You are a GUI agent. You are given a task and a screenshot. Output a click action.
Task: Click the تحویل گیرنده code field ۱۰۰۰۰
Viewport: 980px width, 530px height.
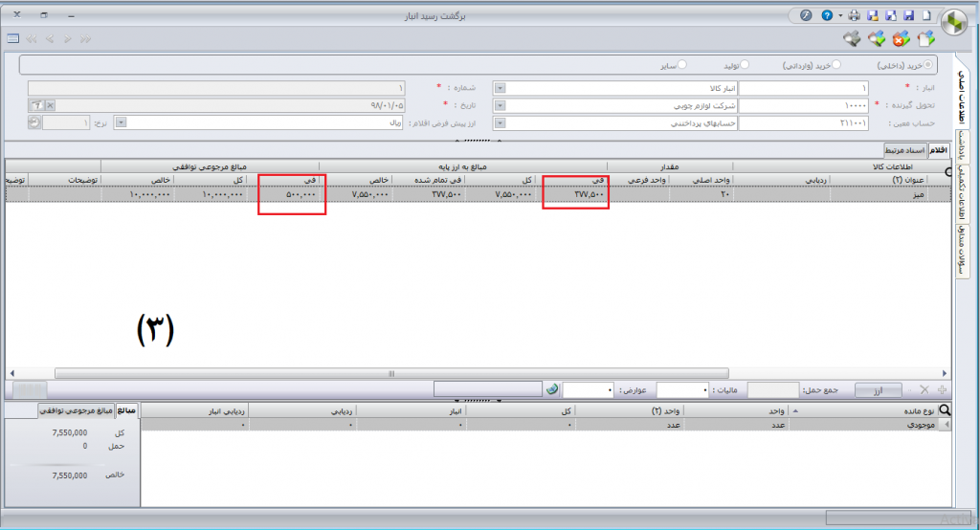point(804,105)
